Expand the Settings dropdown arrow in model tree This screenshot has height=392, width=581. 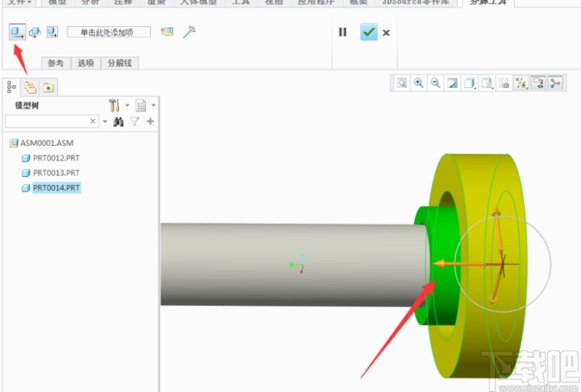(x=127, y=105)
